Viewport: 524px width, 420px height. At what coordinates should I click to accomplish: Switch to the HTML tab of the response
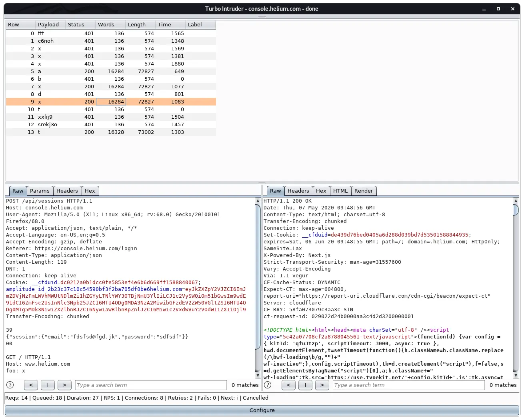pyautogui.click(x=340, y=191)
